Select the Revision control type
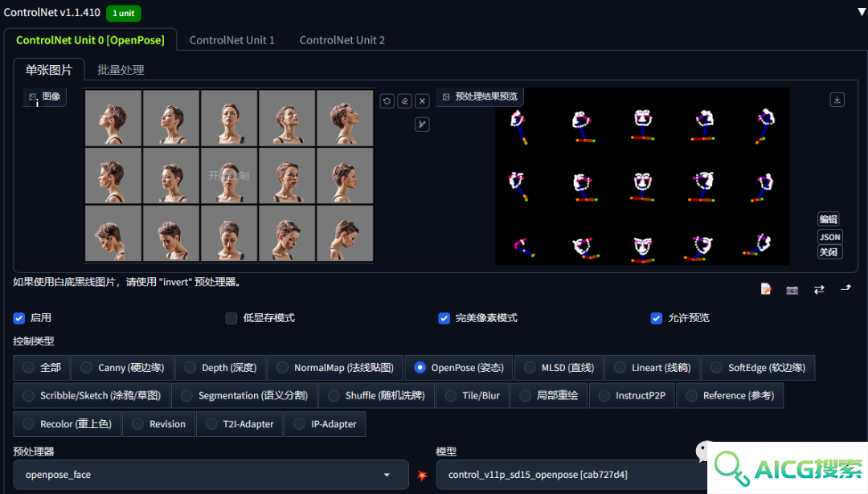Image resolution: width=868 pixels, height=494 pixels. [x=158, y=424]
